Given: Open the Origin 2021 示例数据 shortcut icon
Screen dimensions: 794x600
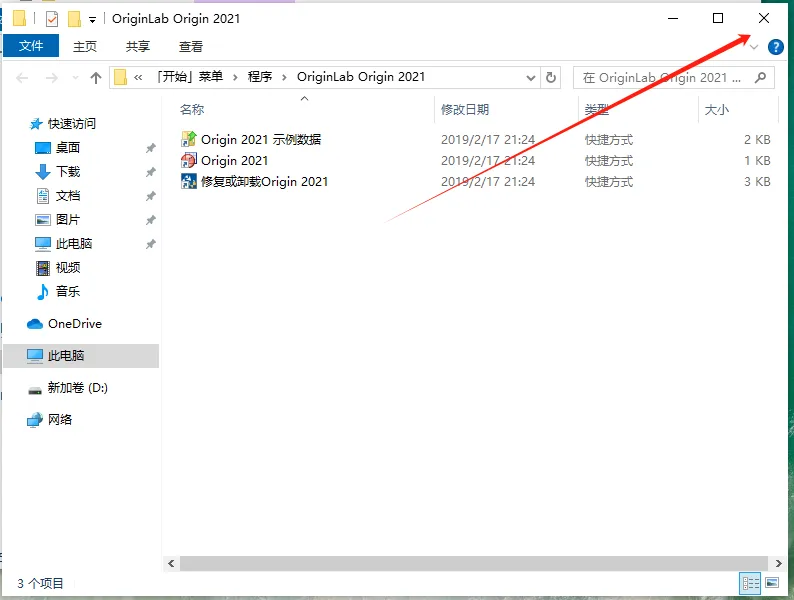Looking at the screenshot, I should tap(189, 139).
